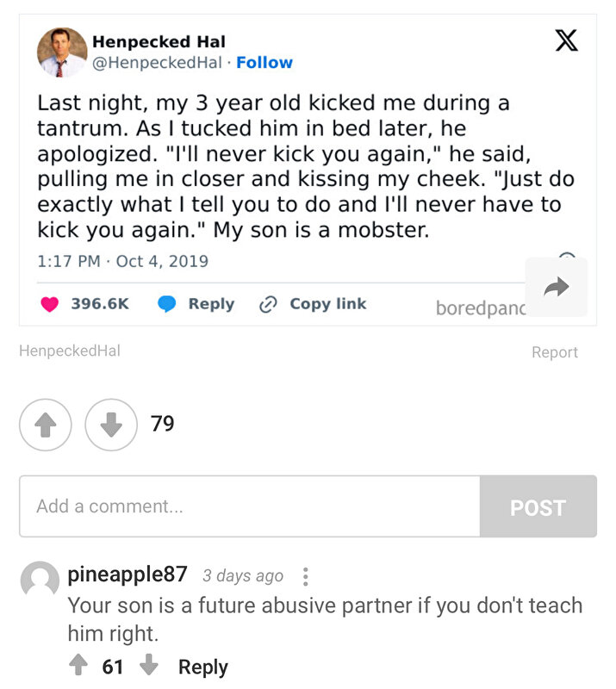Upvote pineapple87's comment
The width and height of the screenshot is (616, 689).
pyautogui.click(x=78, y=664)
